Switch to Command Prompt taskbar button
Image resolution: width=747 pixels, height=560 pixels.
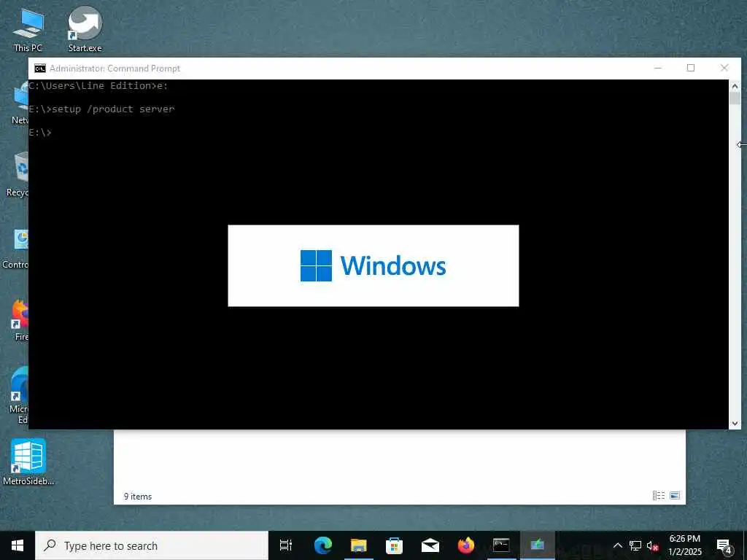click(501, 545)
